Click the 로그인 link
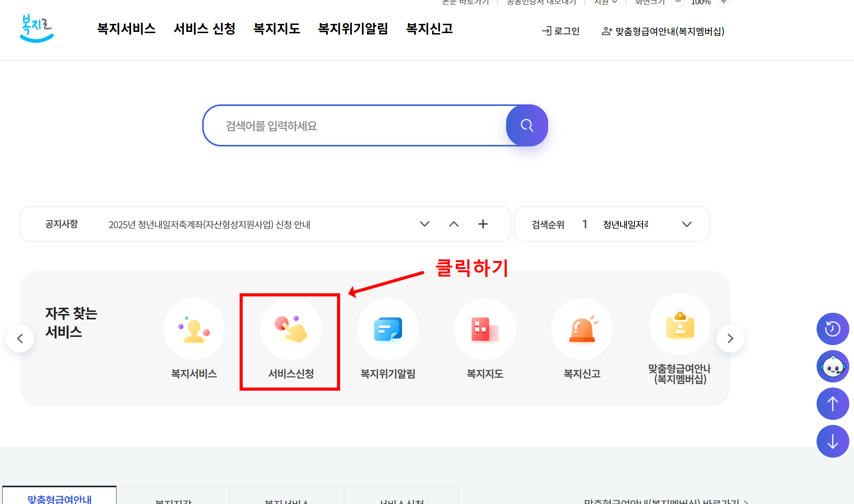 [561, 31]
